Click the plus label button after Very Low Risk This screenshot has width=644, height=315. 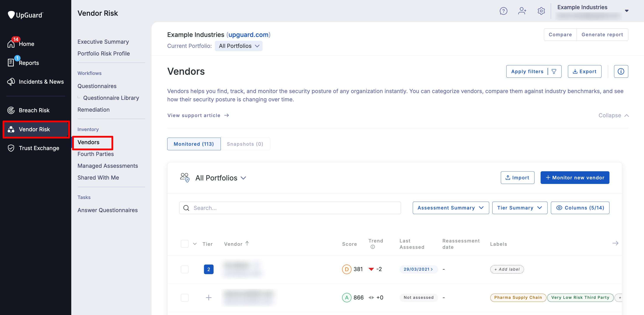619,298
